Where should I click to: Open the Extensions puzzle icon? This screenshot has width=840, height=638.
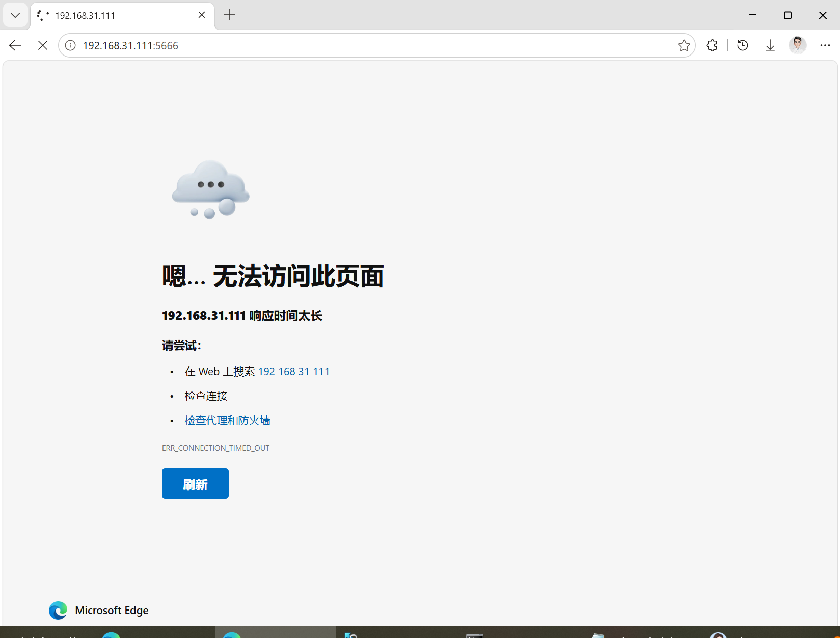[x=712, y=45]
